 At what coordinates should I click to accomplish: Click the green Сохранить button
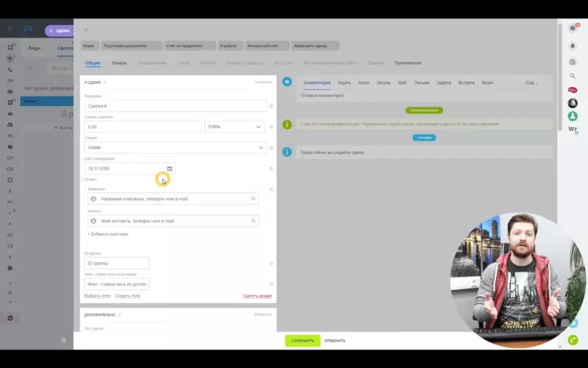point(303,341)
